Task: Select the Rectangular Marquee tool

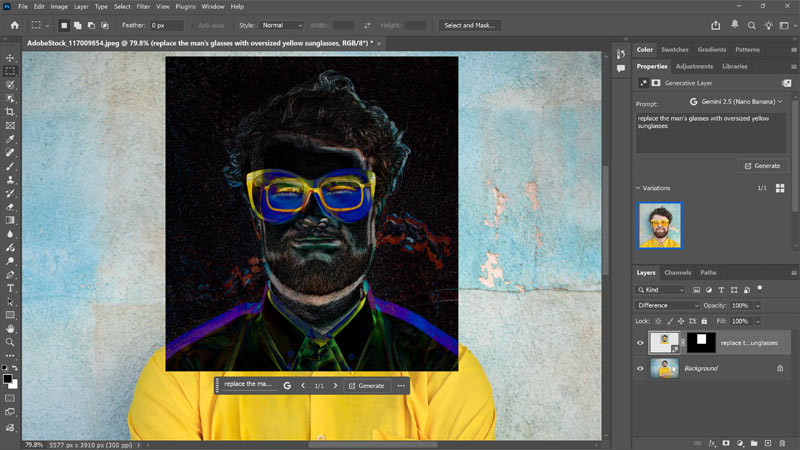Action: point(10,71)
